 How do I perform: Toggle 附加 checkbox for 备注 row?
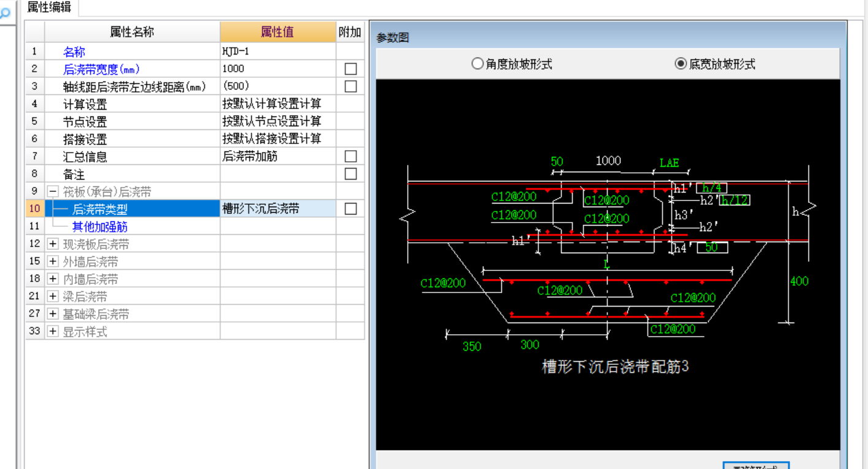351,174
